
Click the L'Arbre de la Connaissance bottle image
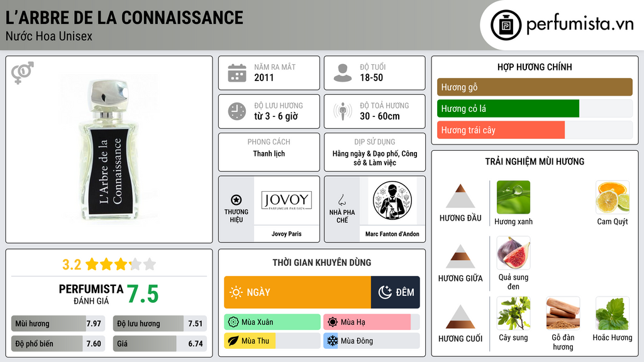tap(109, 150)
